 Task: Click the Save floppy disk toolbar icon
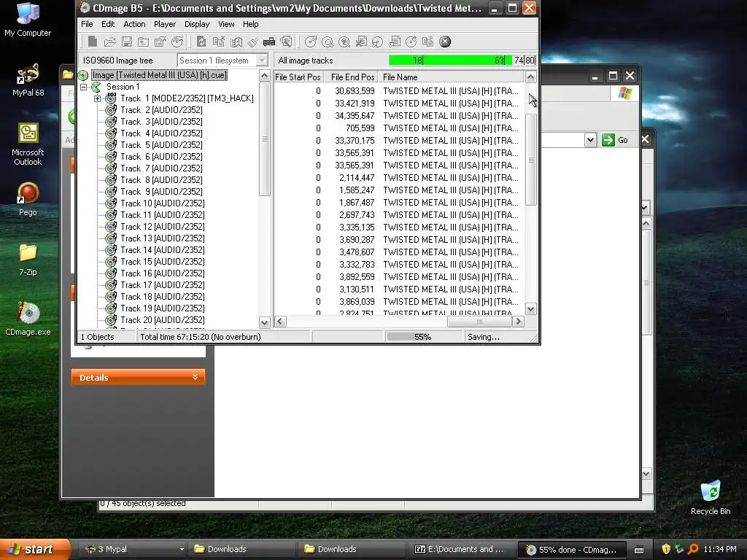click(127, 42)
